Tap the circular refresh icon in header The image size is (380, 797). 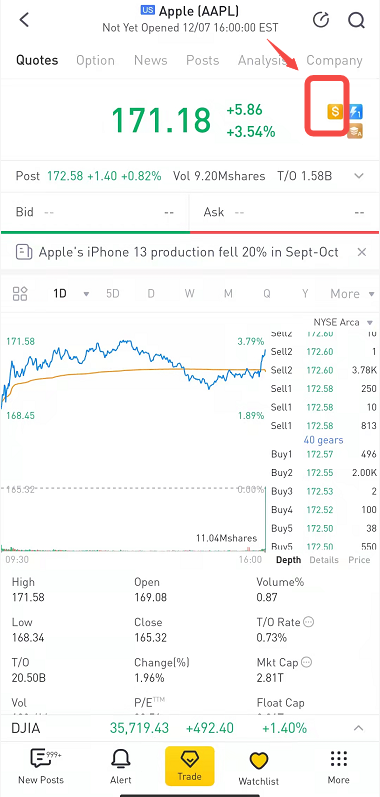click(x=321, y=20)
